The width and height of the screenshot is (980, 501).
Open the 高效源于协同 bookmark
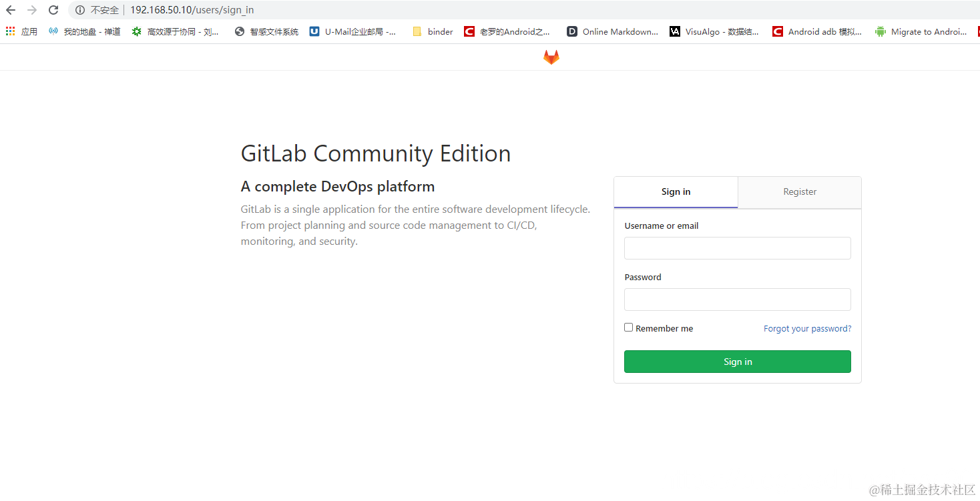pyautogui.click(x=176, y=31)
